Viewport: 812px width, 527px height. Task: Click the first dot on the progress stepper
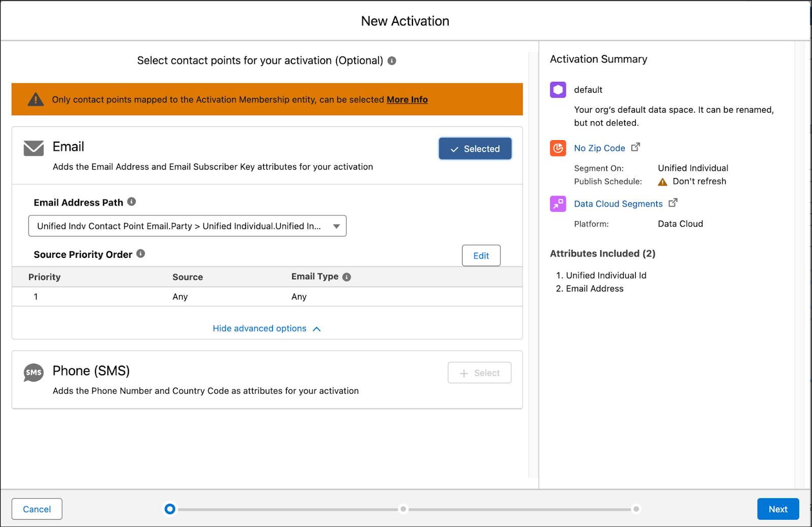(170, 509)
